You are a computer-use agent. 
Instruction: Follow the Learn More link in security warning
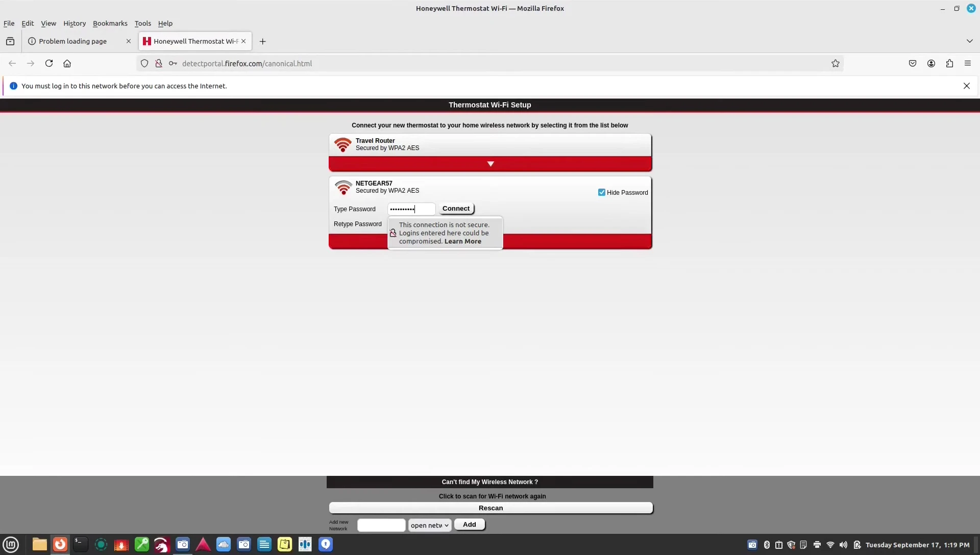tap(462, 241)
